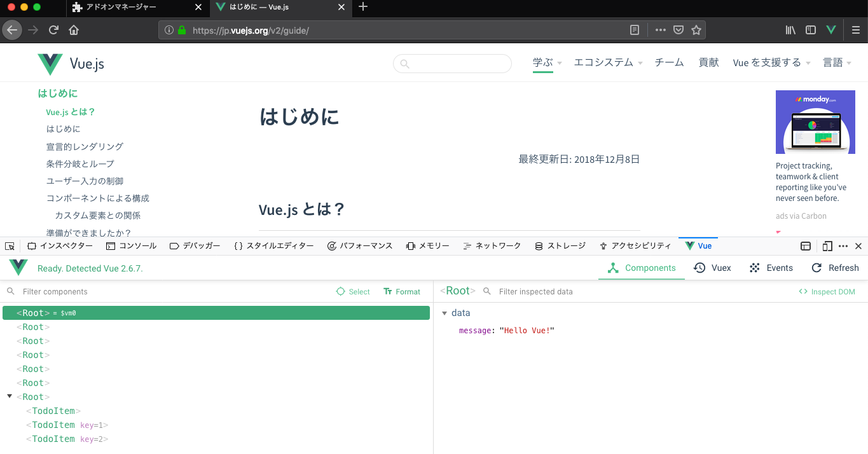The height and width of the screenshot is (454, 868).
Task: Click the Vue extension icon in browser toolbar
Action: 830,29
